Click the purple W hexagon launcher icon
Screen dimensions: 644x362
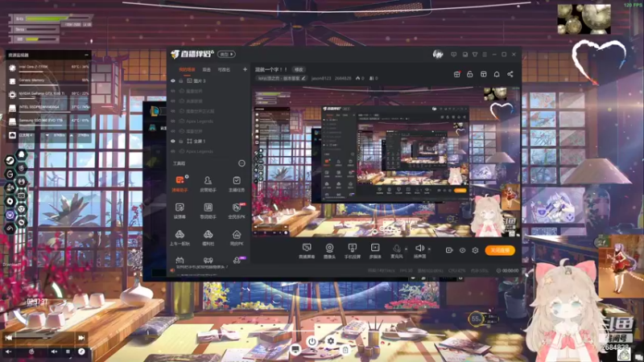[10, 215]
